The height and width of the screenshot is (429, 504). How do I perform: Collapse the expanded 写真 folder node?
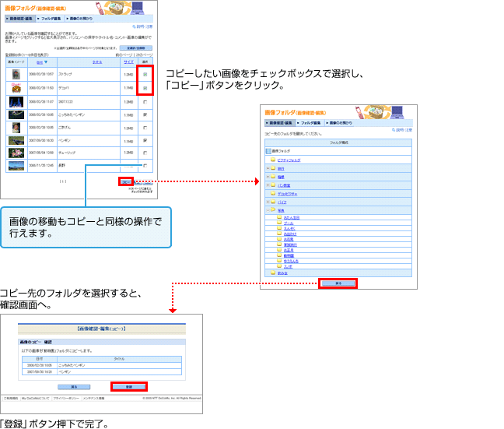click(x=268, y=210)
